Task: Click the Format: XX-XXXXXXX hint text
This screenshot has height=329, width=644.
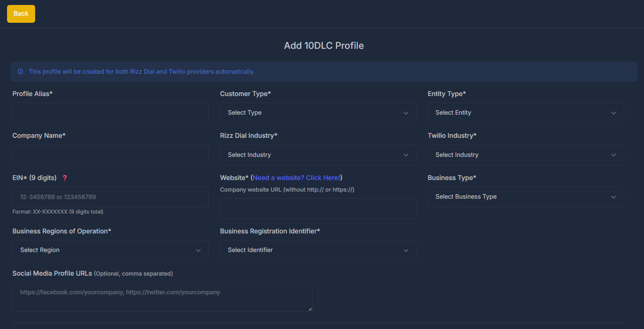Action: (x=58, y=212)
